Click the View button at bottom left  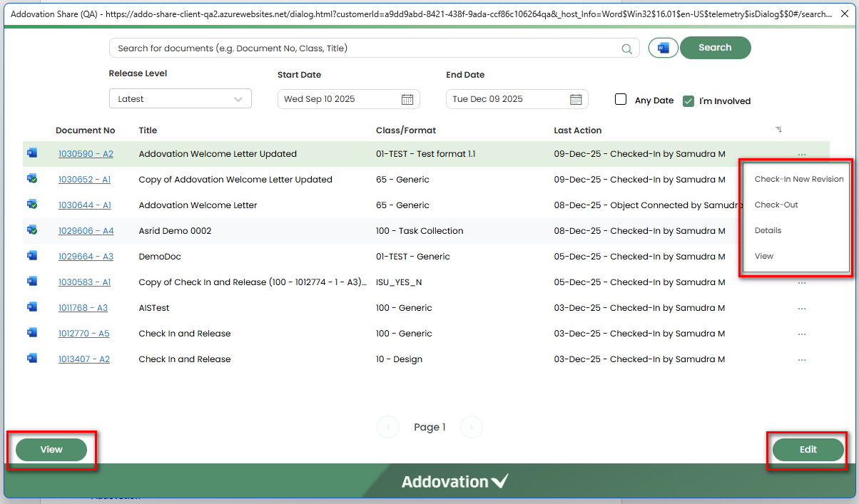point(51,450)
